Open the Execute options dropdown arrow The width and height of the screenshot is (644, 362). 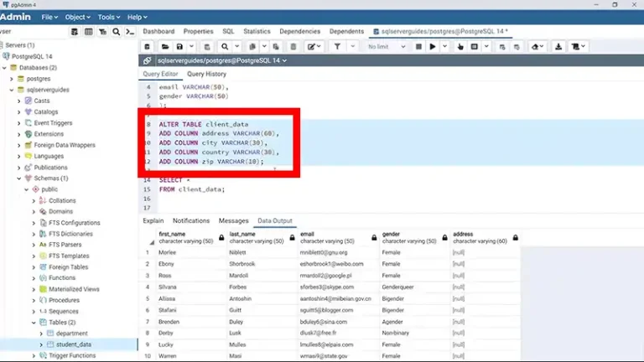tap(444, 47)
